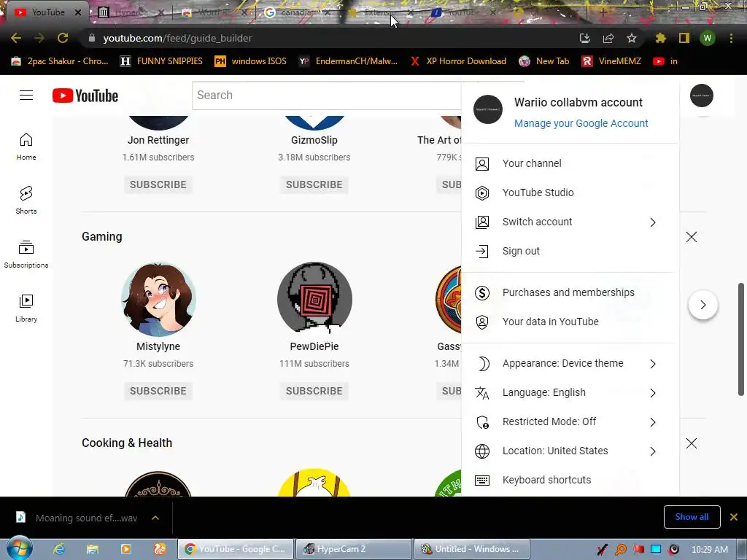Expand the download item options chevron
The image size is (747, 560).
(155, 518)
